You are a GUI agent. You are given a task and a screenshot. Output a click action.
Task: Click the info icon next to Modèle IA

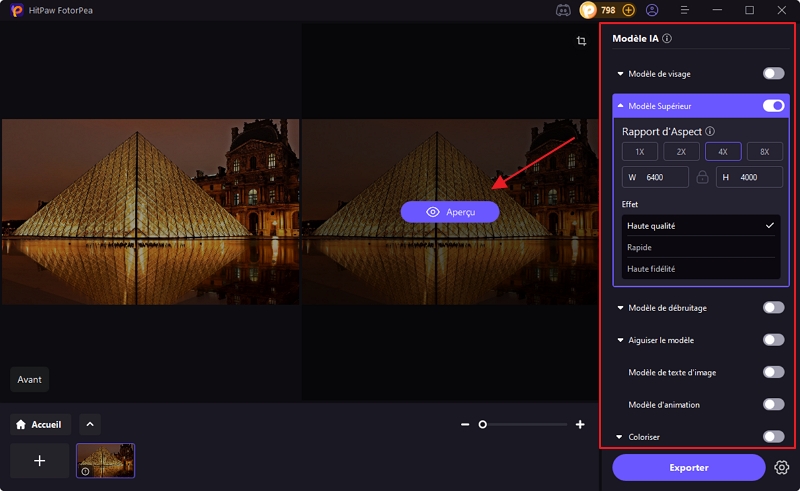(667, 39)
